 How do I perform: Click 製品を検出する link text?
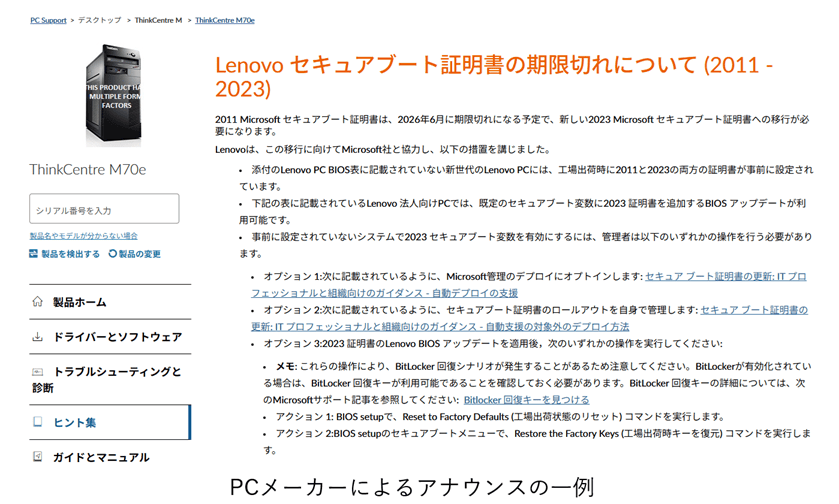point(71,254)
